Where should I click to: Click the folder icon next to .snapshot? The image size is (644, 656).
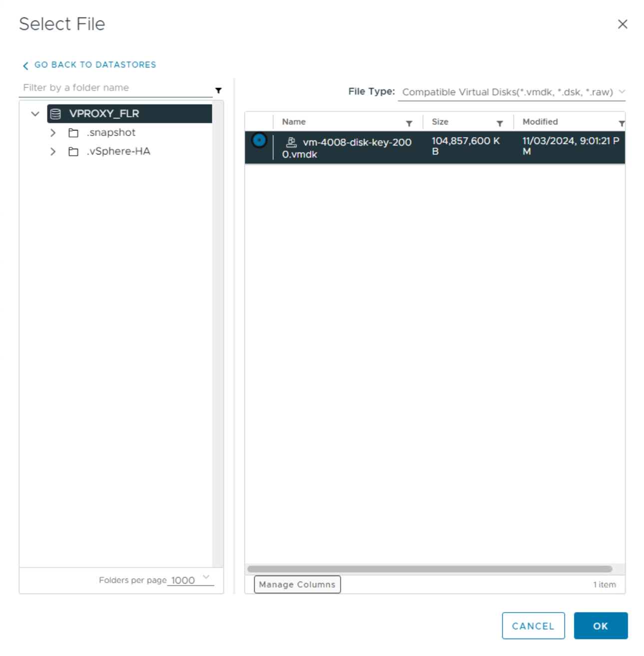tap(73, 132)
